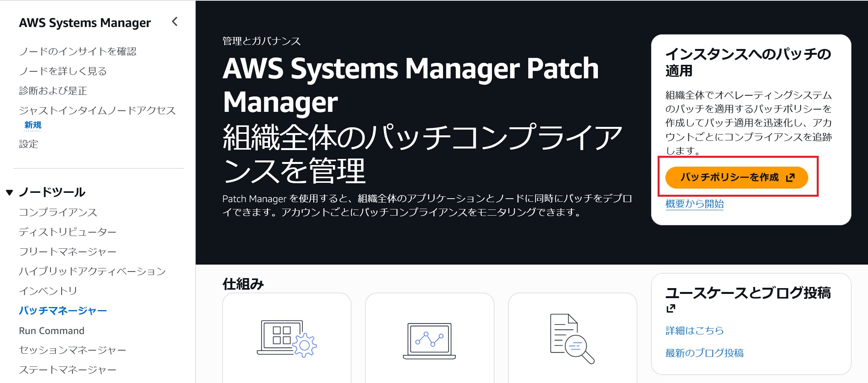Open フリートマネージャー navigation item
Screen dimensions: 868x383
click(x=67, y=251)
